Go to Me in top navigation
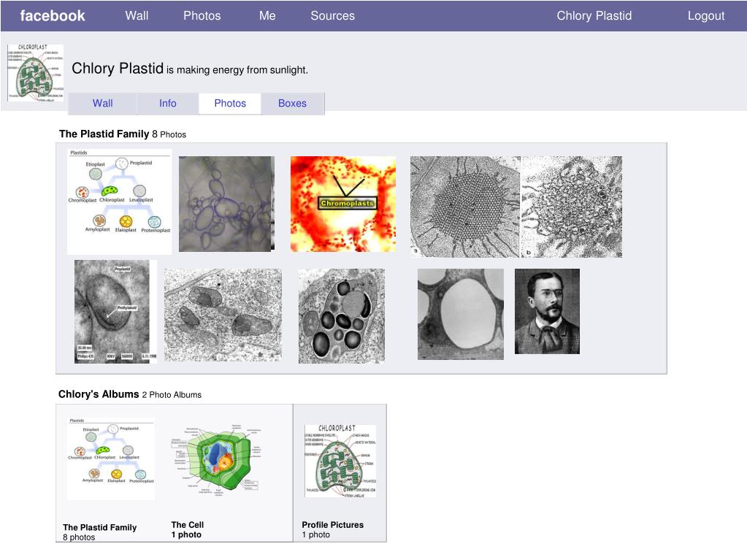Viewport: 747px width, 560px height. pos(267,16)
